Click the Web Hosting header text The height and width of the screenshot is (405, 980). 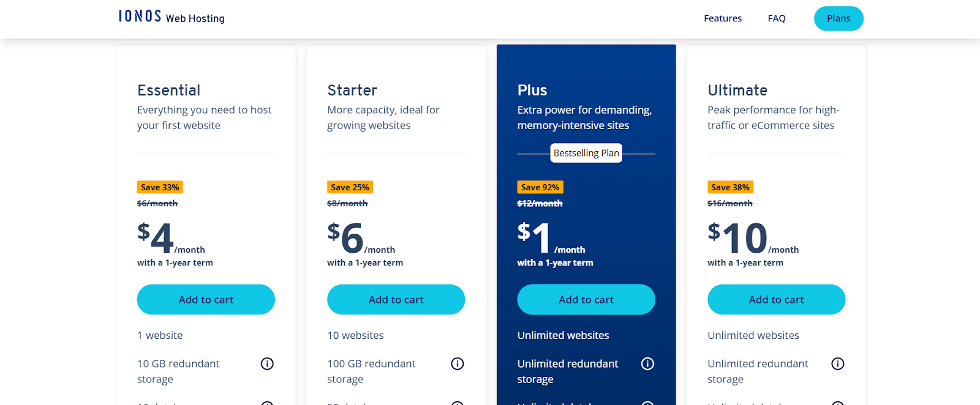(195, 18)
